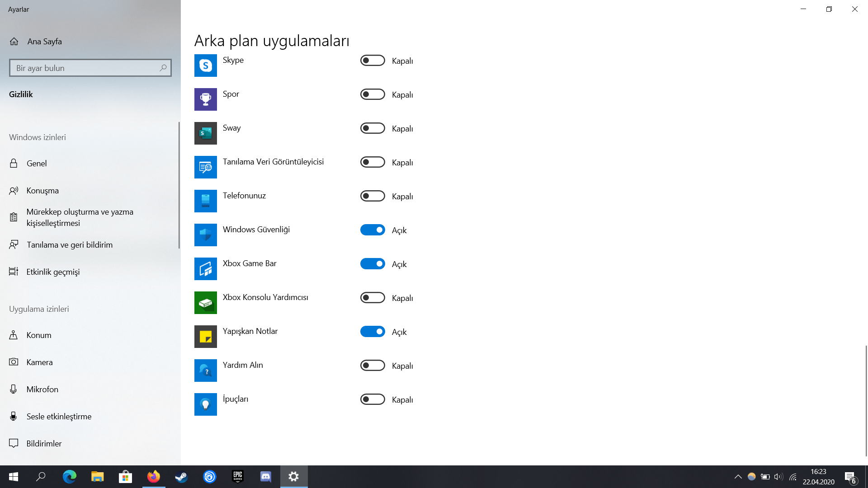Select Mikrofon in the sidebar
The width and height of the screenshot is (868, 488).
42,389
